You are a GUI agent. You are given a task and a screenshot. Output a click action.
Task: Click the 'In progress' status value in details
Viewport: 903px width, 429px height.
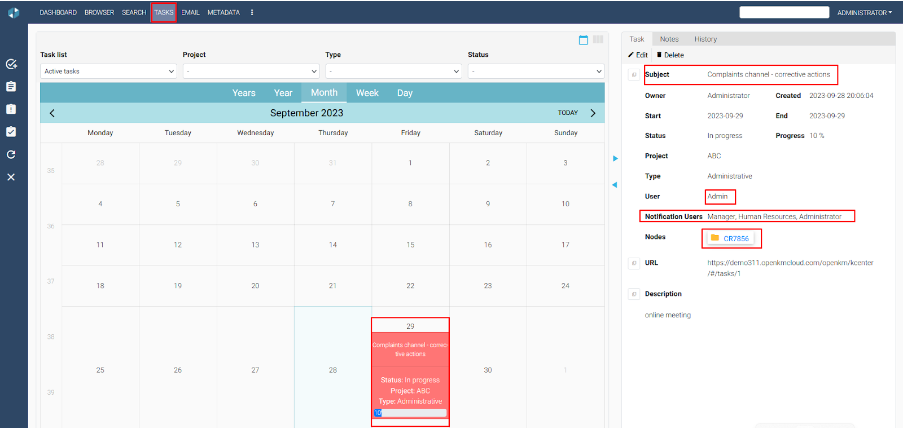pyautogui.click(x=724, y=136)
